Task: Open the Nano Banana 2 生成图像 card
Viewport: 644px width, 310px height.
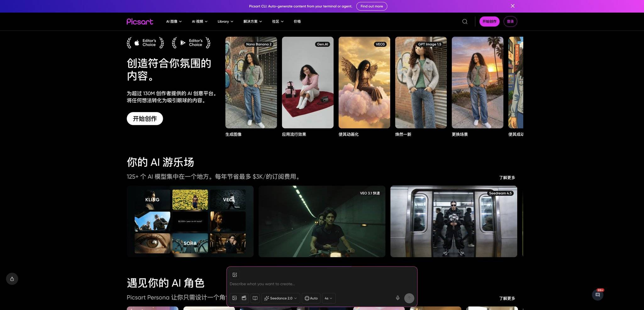Action: tap(251, 82)
